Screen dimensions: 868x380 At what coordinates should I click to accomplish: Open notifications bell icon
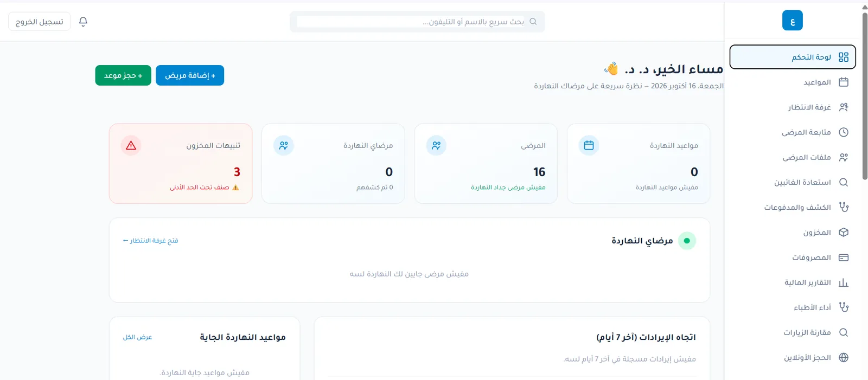[83, 21]
